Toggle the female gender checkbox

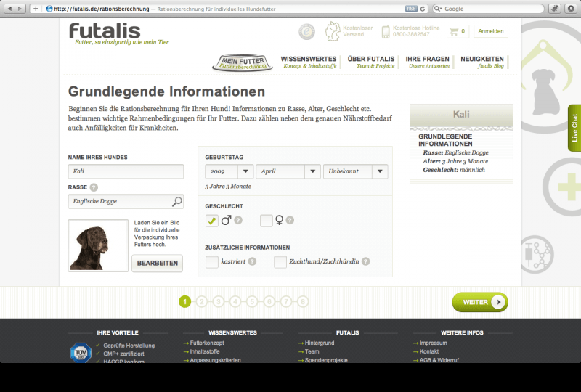(x=266, y=221)
